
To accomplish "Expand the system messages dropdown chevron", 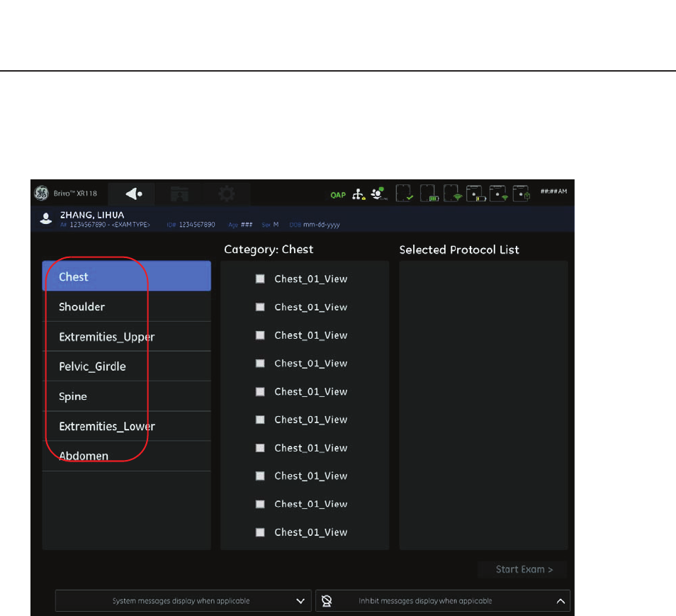I will [x=300, y=601].
